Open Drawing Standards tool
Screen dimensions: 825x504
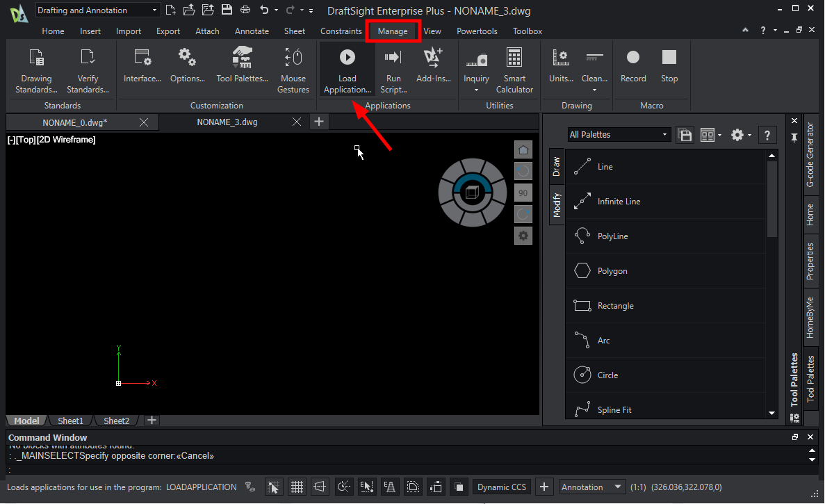(x=36, y=70)
